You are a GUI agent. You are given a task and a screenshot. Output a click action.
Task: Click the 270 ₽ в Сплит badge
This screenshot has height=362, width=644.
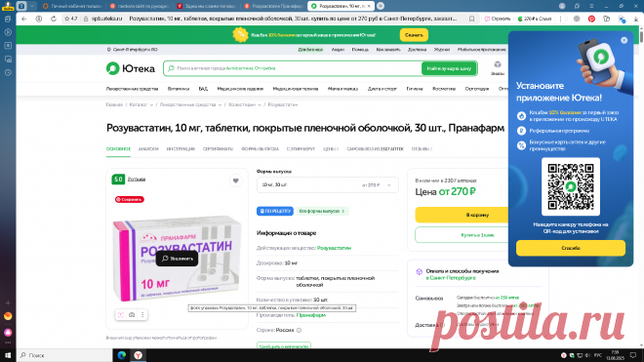tap(535, 19)
